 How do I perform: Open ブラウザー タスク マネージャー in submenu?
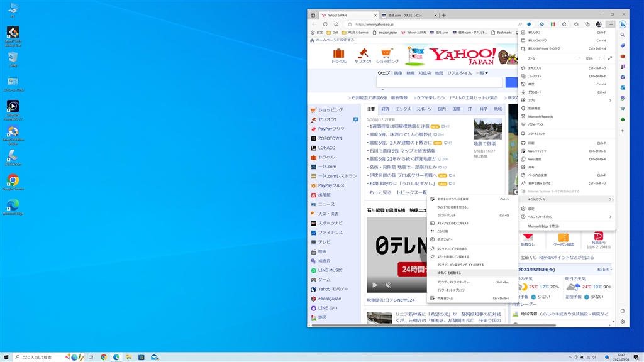point(472,282)
